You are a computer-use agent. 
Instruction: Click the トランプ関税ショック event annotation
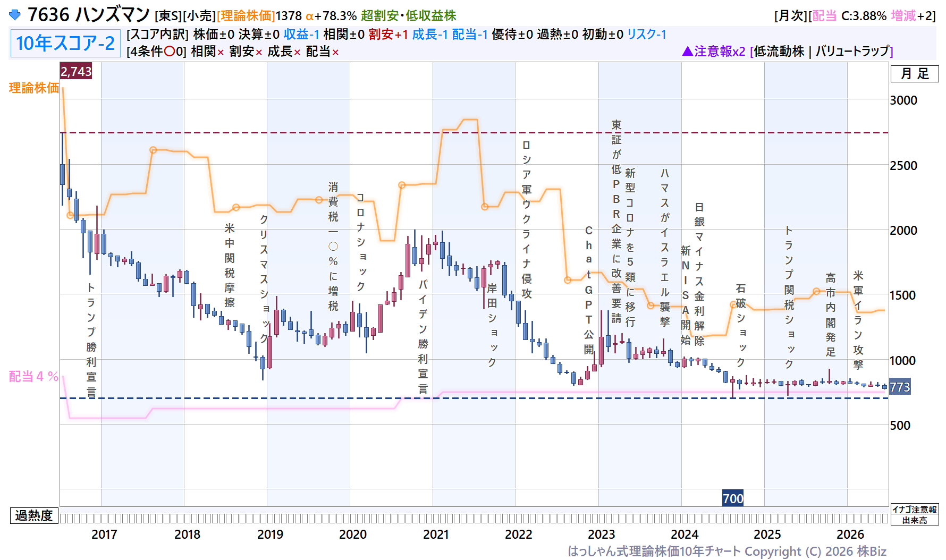point(789,297)
